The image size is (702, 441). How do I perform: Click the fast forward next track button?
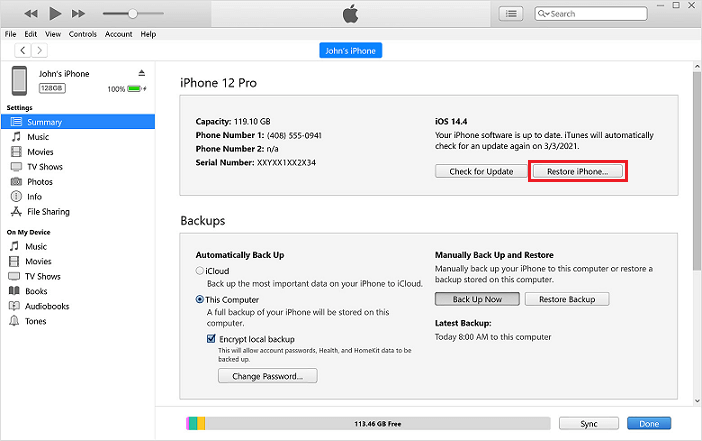coord(80,14)
